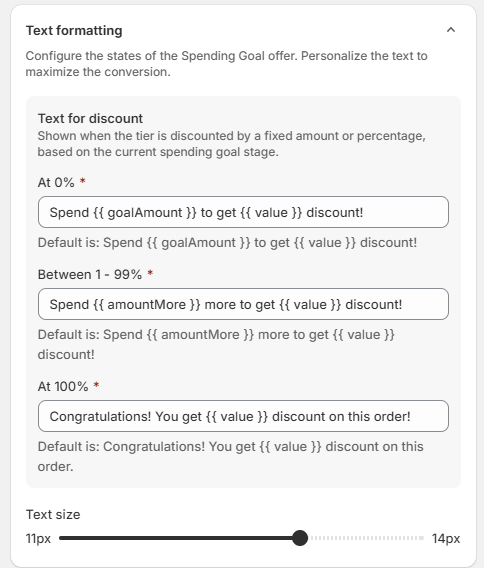The height and width of the screenshot is (568, 484).
Task: Click the default hint below the At 100% field
Action: click(x=230, y=456)
